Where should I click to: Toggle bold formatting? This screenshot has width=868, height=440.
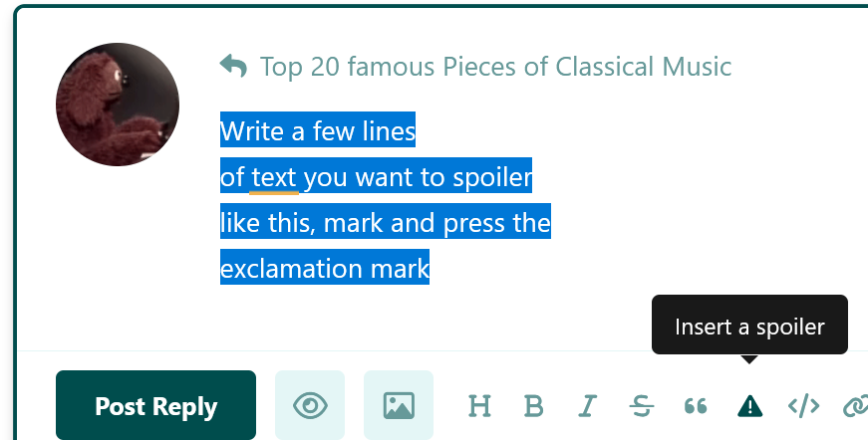[x=534, y=406]
